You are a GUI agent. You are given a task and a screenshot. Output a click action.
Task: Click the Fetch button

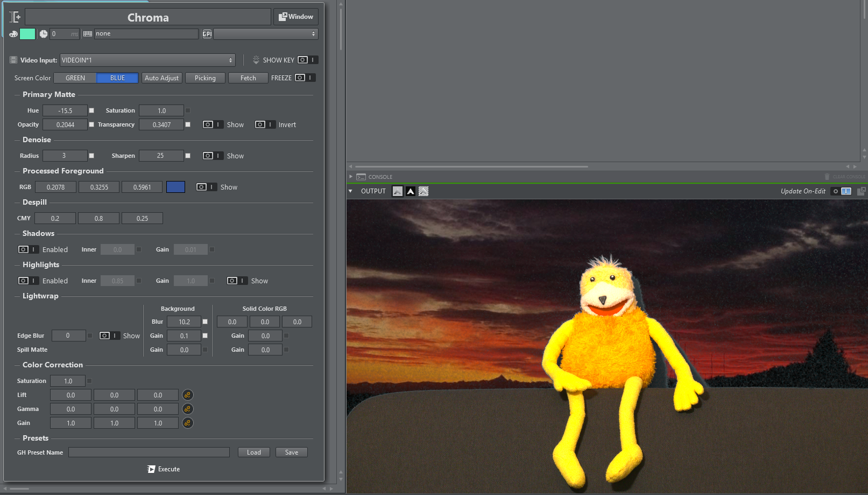pos(248,78)
